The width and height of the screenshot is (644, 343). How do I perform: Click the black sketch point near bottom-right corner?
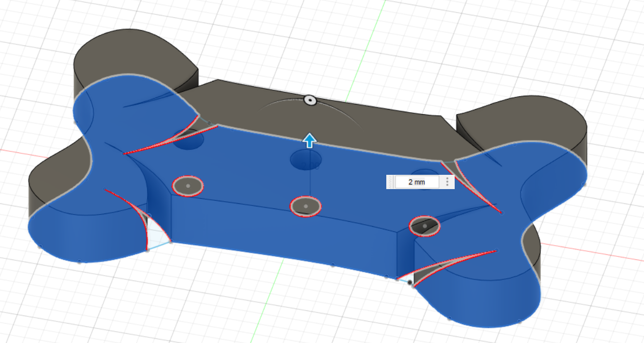coord(410,282)
